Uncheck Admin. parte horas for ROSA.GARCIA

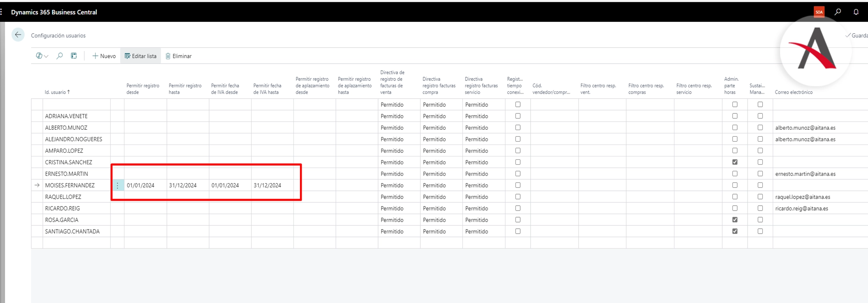(x=735, y=220)
